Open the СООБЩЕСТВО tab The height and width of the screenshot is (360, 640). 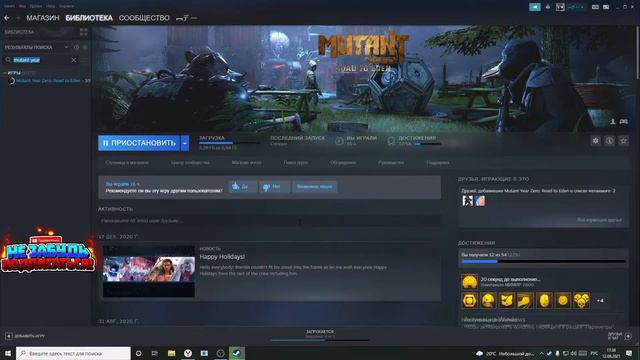click(x=144, y=18)
